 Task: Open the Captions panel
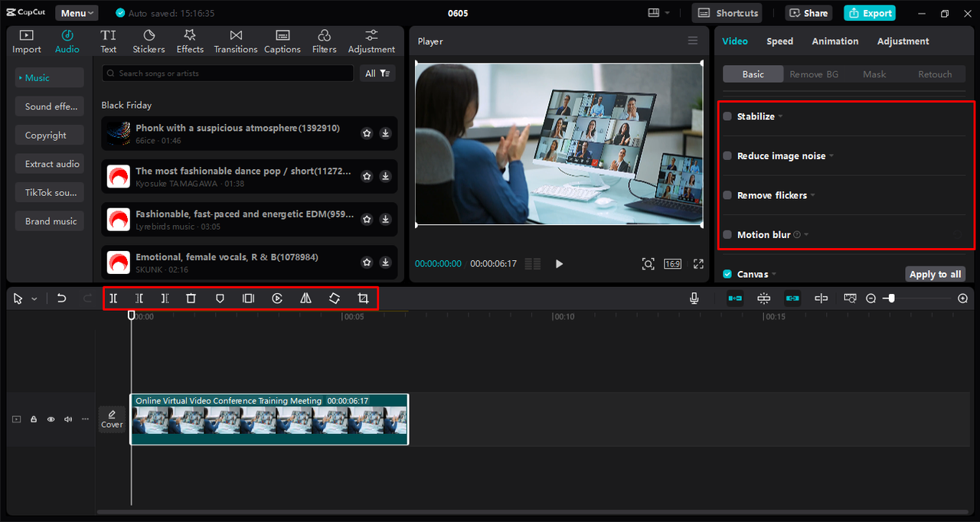coord(283,41)
